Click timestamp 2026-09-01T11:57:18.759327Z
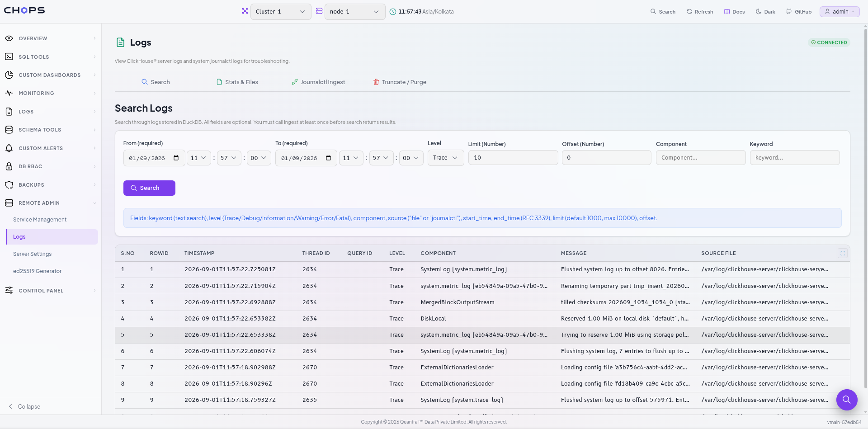 (230, 400)
